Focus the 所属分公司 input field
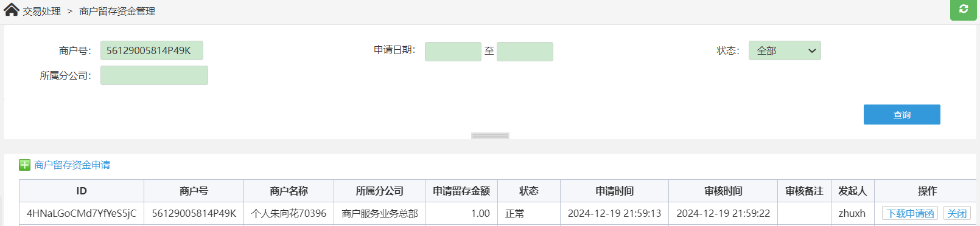Viewport: 980px width, 226px height. coord(154,75)
